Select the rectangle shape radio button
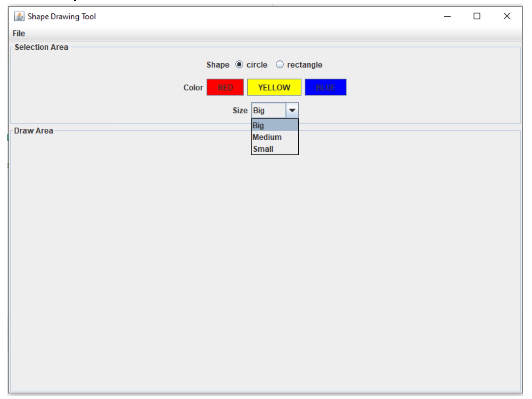 279,65
